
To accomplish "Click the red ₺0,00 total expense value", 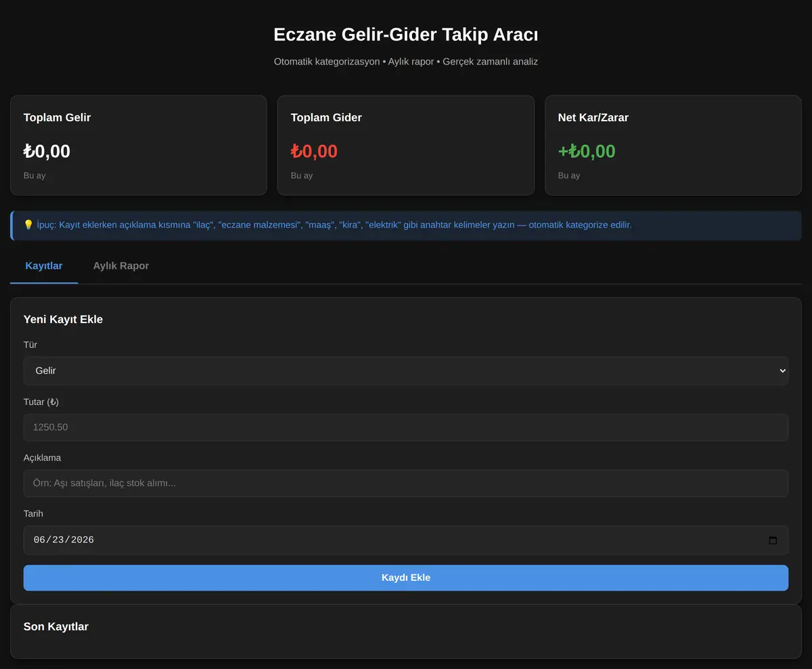I will click(314, 151).
